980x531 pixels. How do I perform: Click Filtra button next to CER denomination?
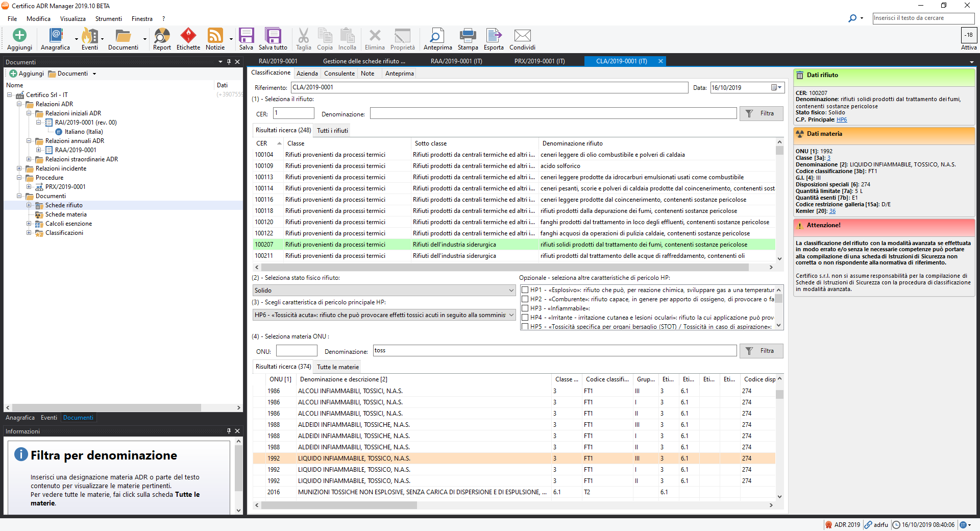(x=761, y=113)
